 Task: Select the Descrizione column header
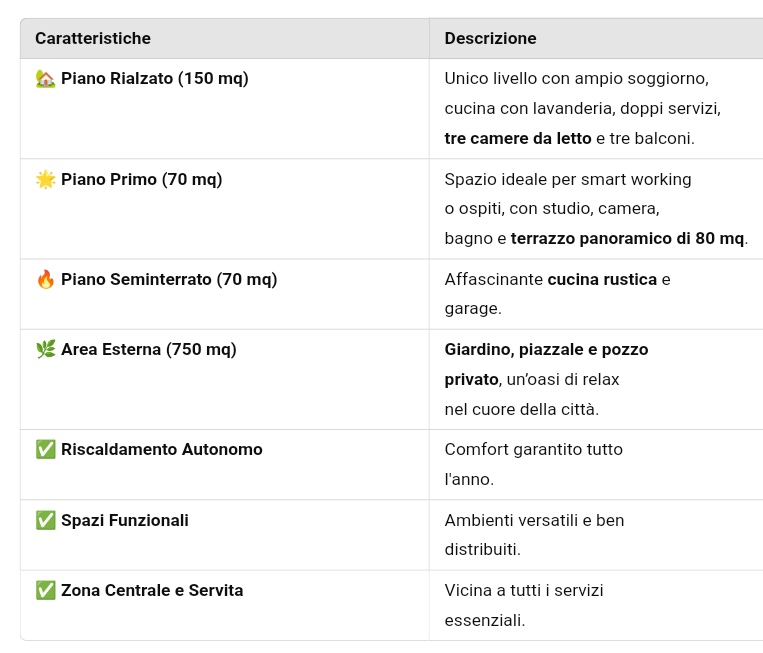(490, 38)
